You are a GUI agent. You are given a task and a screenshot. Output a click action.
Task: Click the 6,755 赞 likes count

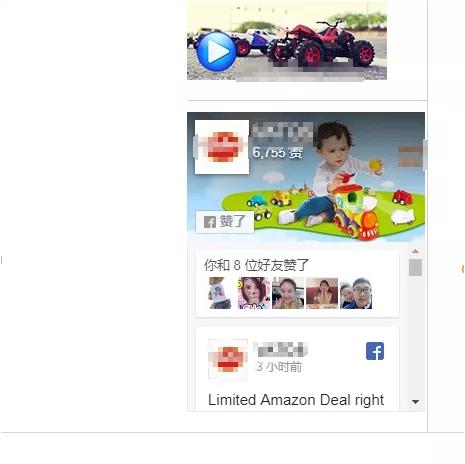[277, 153]
